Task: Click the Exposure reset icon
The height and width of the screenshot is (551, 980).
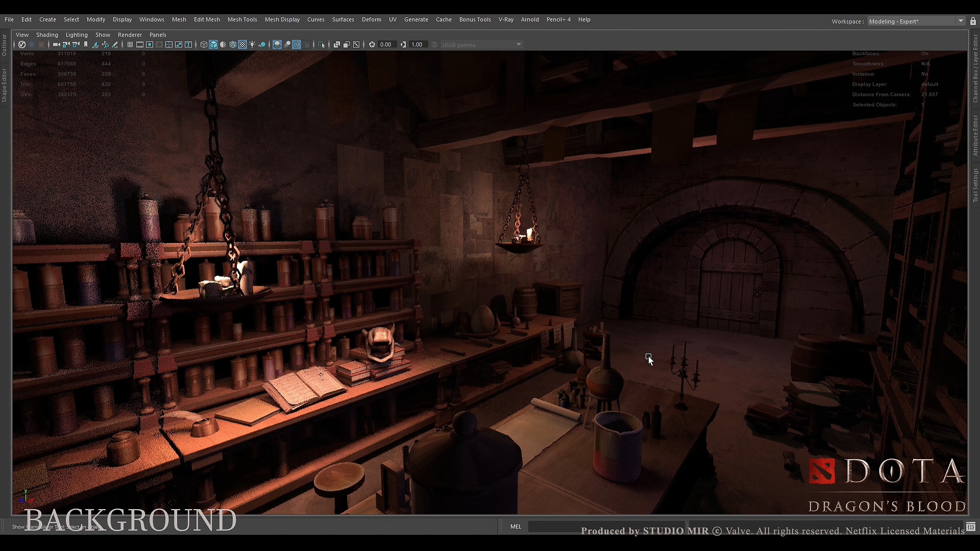Action: pos(372,44)
